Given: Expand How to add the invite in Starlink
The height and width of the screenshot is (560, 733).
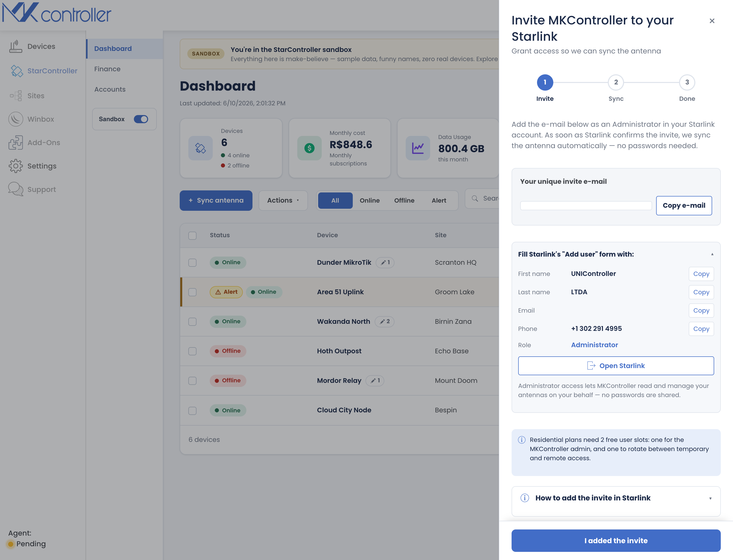Looking at the screenshot, I should coord(616,498).
